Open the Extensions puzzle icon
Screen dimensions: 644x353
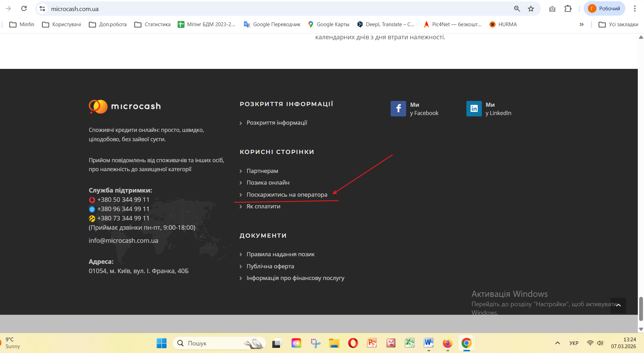(x=568, y=9)
